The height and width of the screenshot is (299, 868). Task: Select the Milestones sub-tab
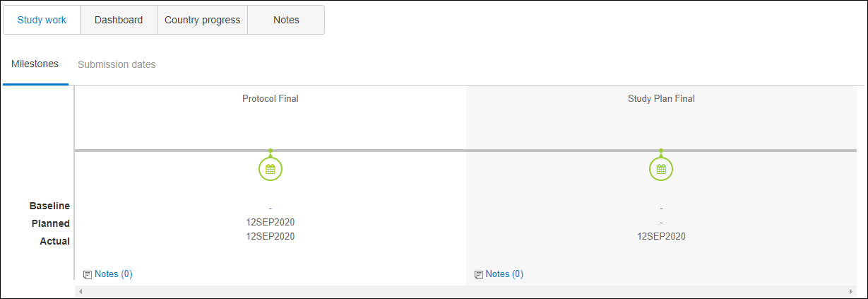click(35, 64)
